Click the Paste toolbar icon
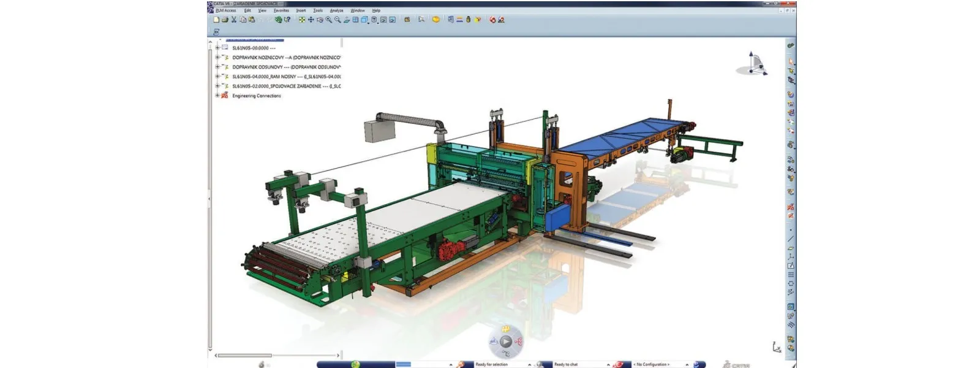 tap(252, 20)
